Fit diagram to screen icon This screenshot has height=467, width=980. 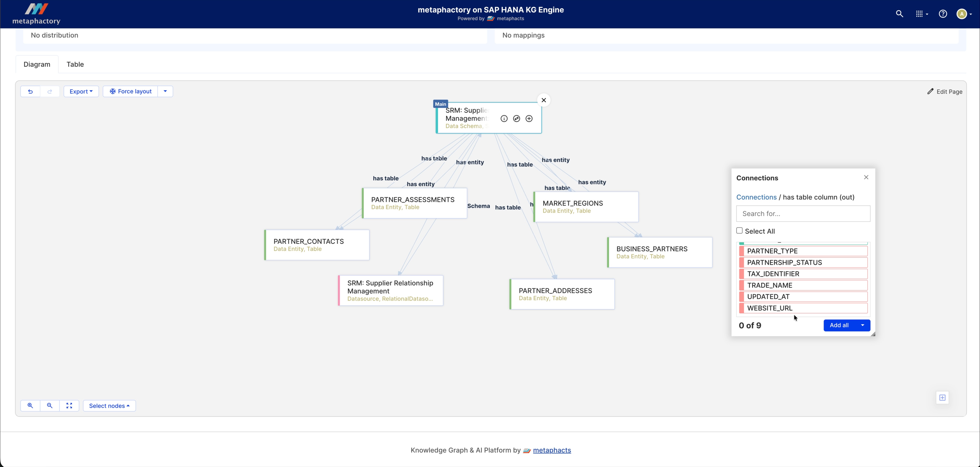(69, 405)
